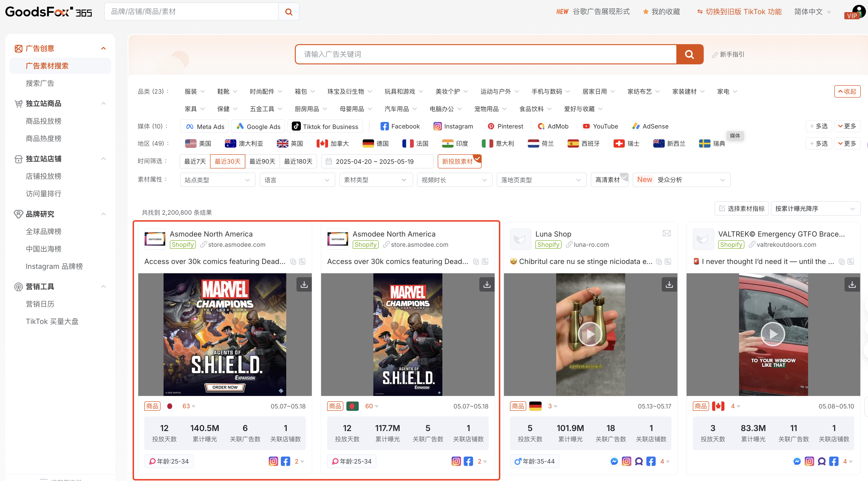Click the calendar icon in date range
The image size is (868, 481).
click(329, 161)
